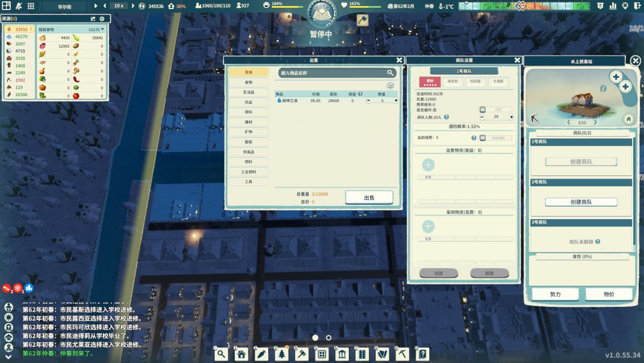
Task: Open the tree forestry build menu
Action: pos(281,354)
